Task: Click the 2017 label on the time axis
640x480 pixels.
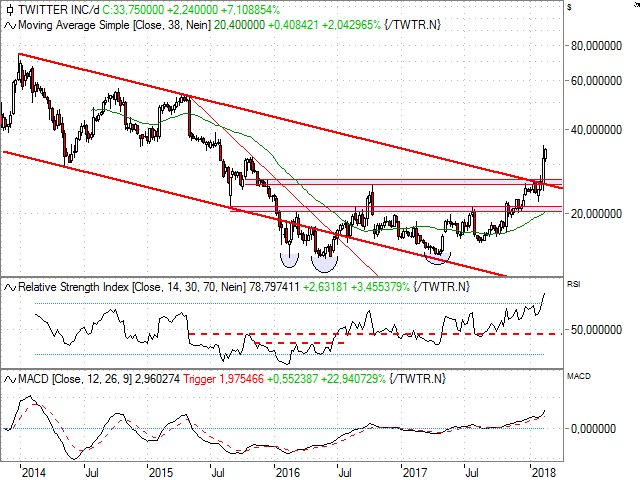Action: (x=415, y=473)
